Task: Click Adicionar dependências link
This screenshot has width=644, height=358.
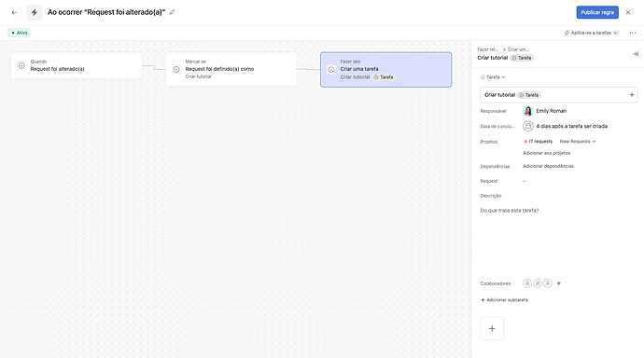Action: click(548, 166)
